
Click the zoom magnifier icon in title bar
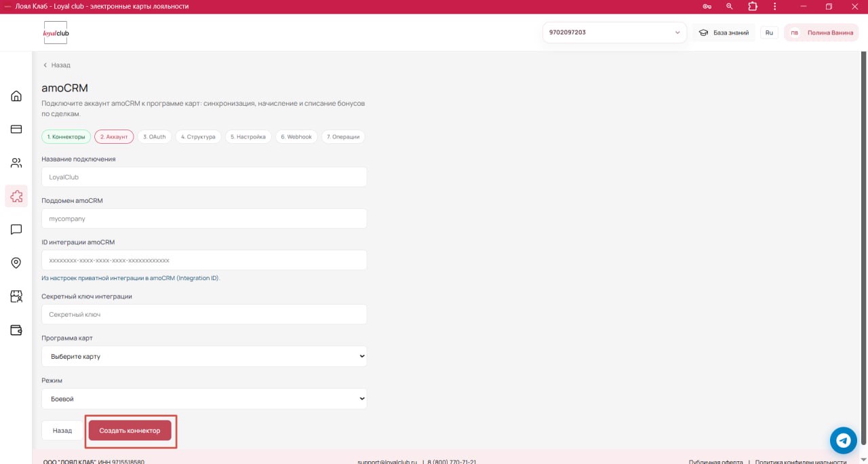pyautogui.click(x=730, y=6)
